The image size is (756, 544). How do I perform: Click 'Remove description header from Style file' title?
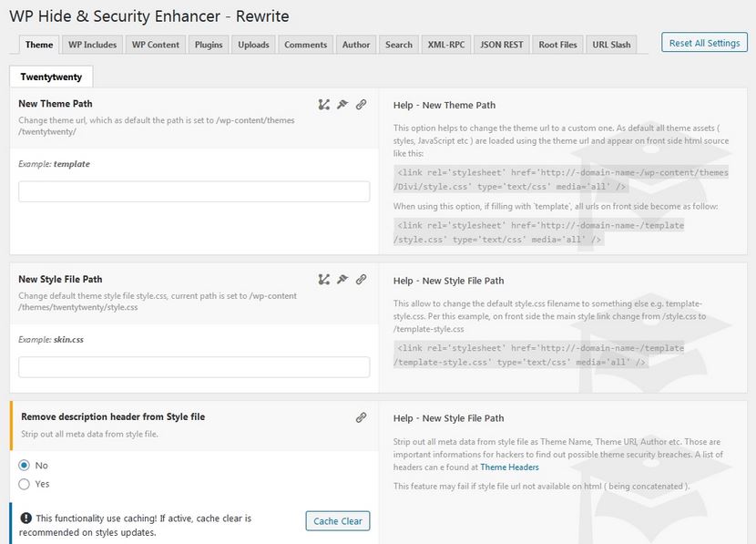[x=113, y=416]
